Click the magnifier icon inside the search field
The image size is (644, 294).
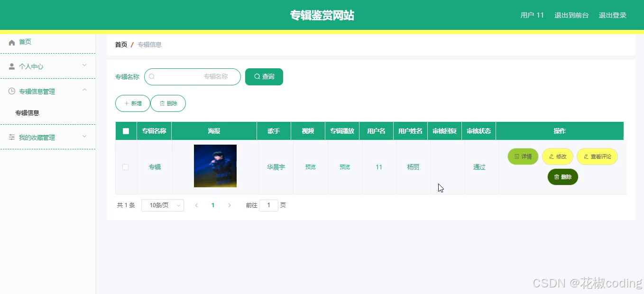(x=152, y=76)
